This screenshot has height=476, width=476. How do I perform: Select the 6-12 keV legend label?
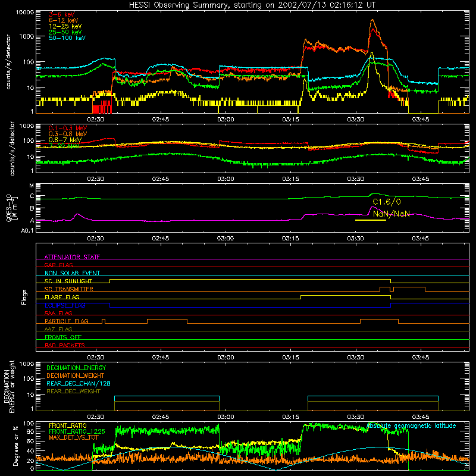64,20
